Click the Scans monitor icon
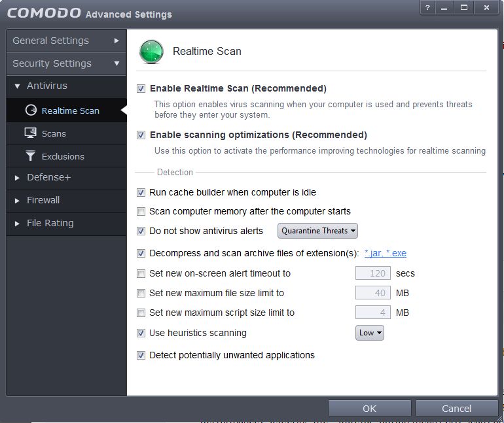 pos(31,133)
